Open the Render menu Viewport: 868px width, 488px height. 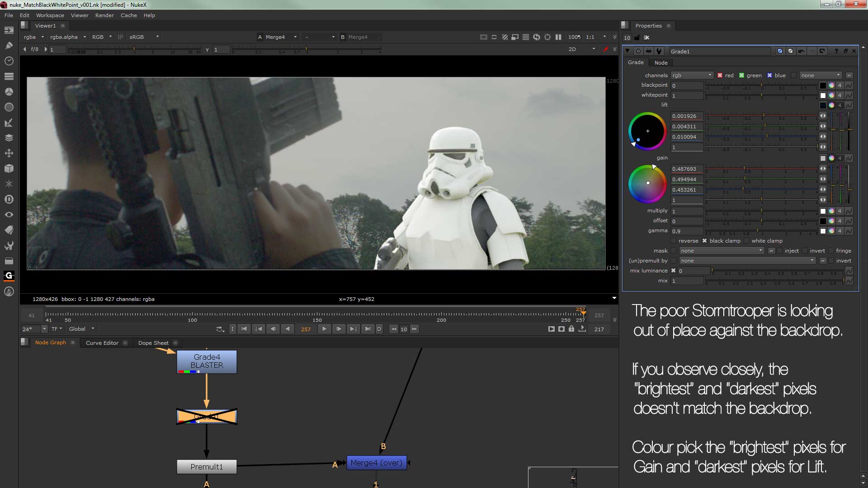coord(104,15)
